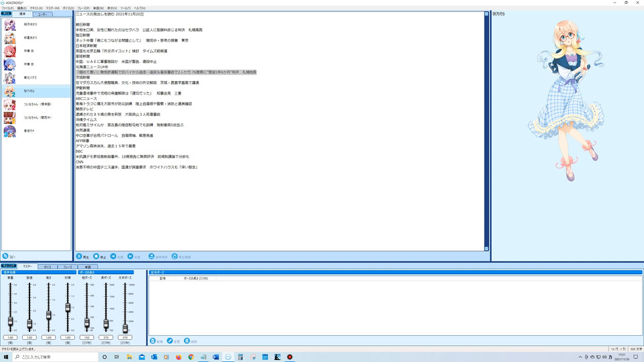Open Chrome from the taskbar
The image size is (644, 362).
(191, 357)
